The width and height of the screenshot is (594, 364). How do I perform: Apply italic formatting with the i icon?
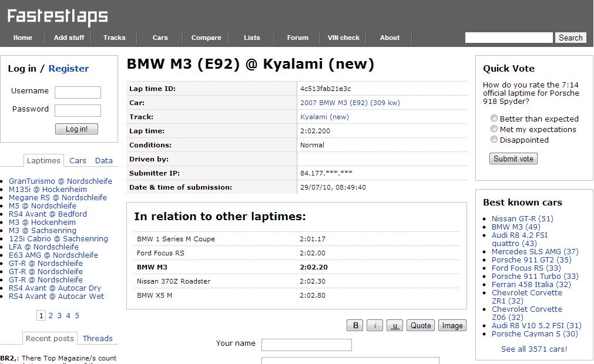coord(374,325)
